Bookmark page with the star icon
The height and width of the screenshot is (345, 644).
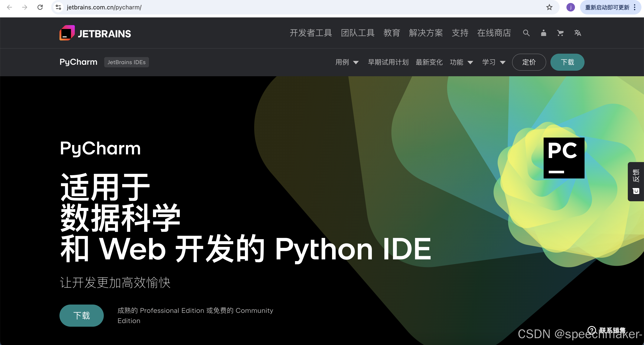pos(549,7)
